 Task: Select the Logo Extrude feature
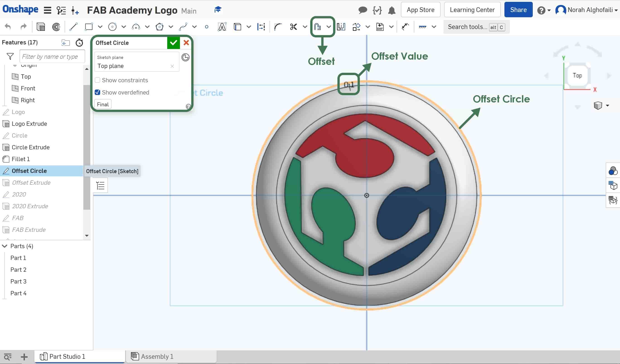29,124
